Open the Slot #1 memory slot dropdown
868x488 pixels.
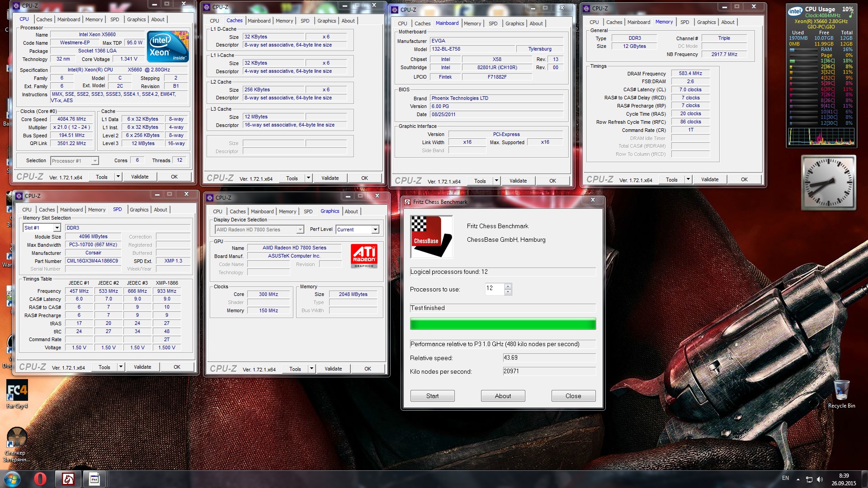coord(57,228)
